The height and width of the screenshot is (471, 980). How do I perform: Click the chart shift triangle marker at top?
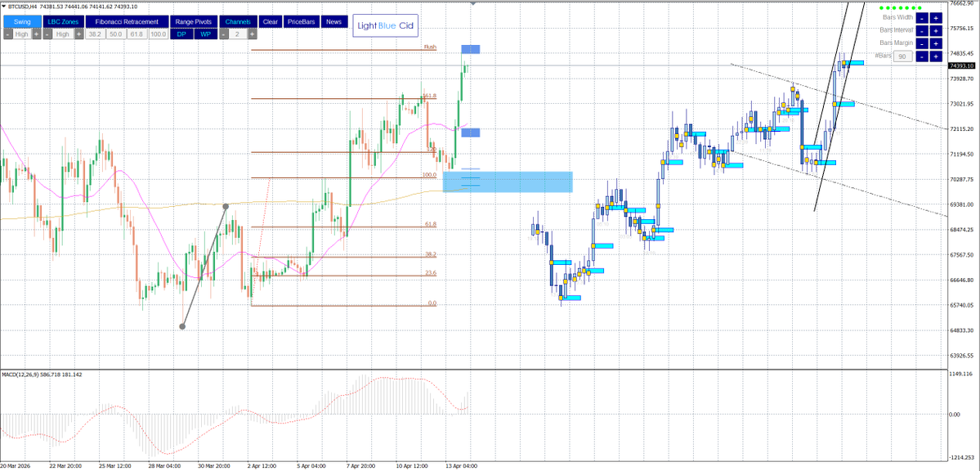(x=472, y=3)
